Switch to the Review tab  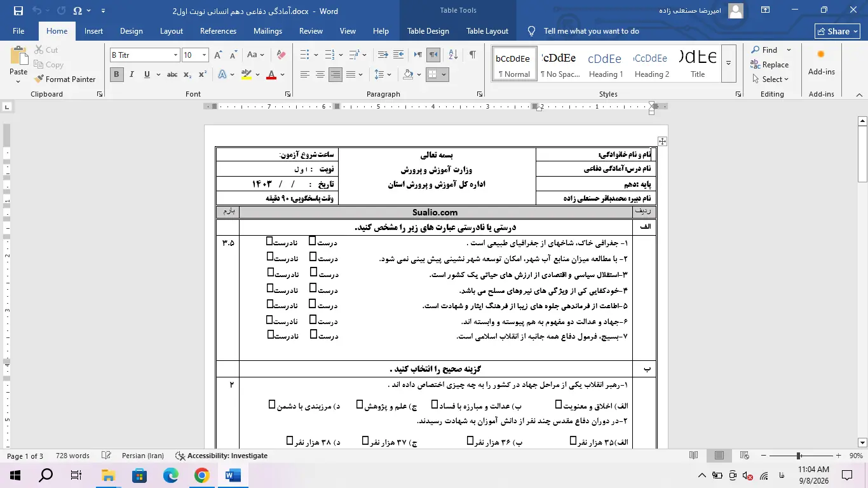click(311, 31)
